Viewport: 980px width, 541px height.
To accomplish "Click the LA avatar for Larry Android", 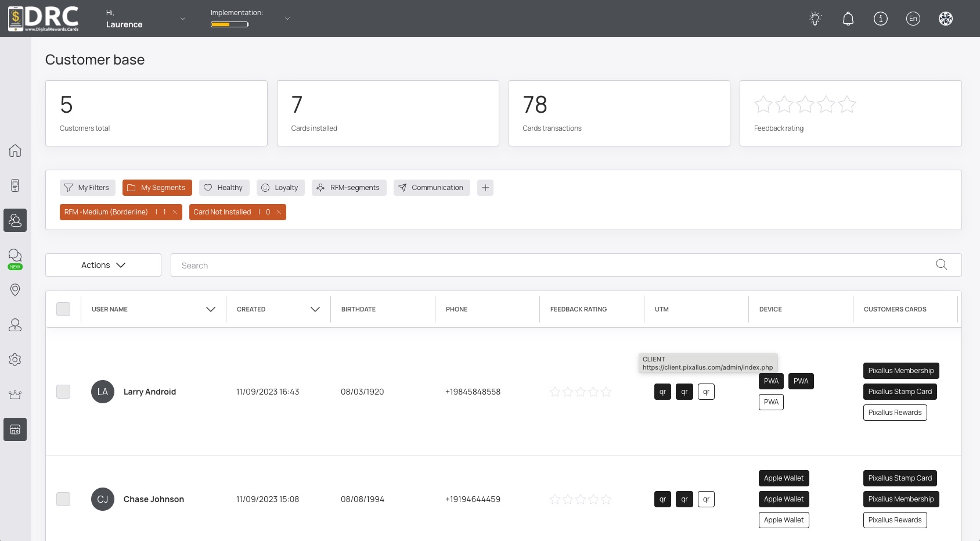I will (103, 392).
